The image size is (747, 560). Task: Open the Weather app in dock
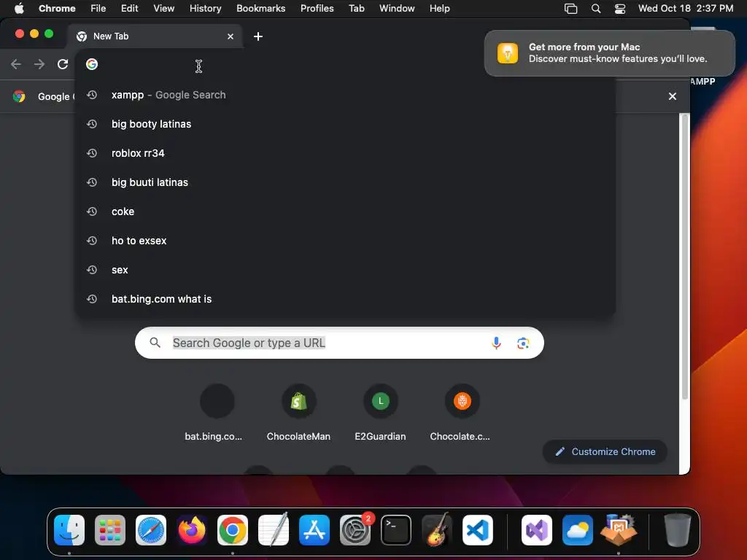pos(578,530)
